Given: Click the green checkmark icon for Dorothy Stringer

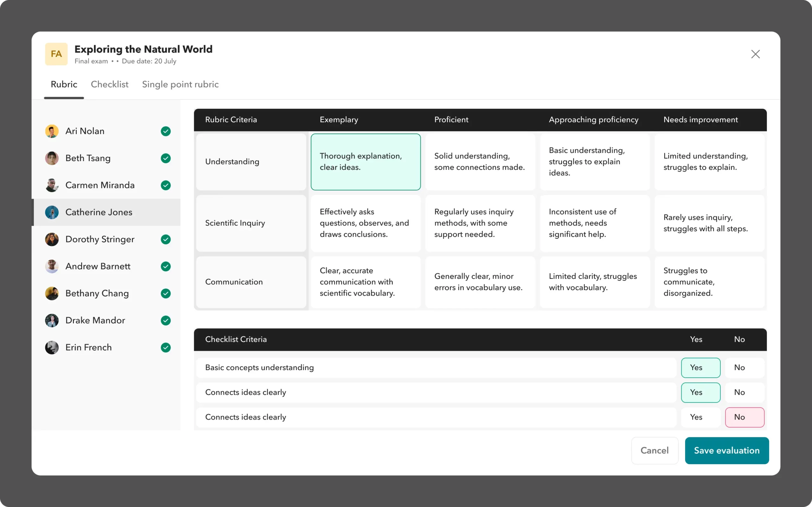Looking at the screenshot, I should [166, 239].
